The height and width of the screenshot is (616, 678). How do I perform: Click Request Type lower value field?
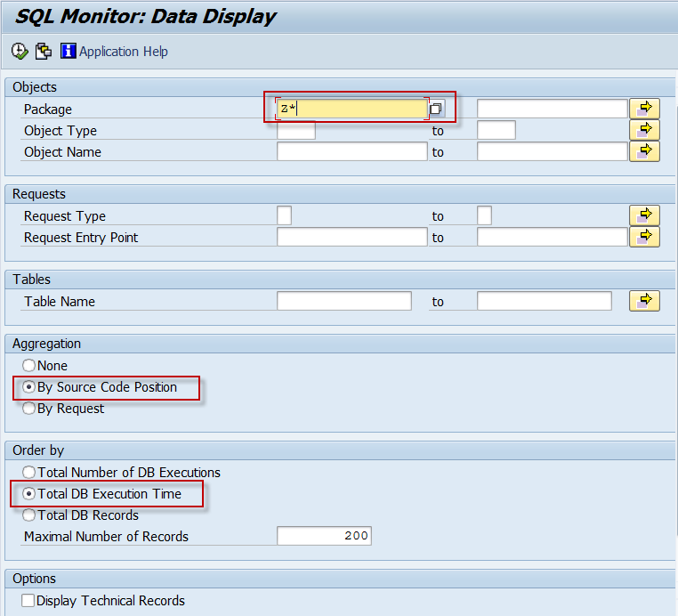(284, 215)
